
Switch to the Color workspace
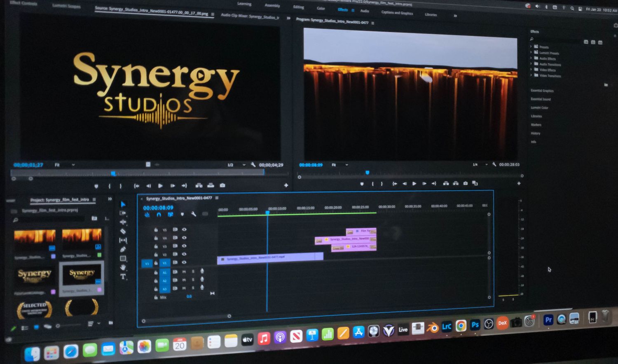click(x=321, y=8)
